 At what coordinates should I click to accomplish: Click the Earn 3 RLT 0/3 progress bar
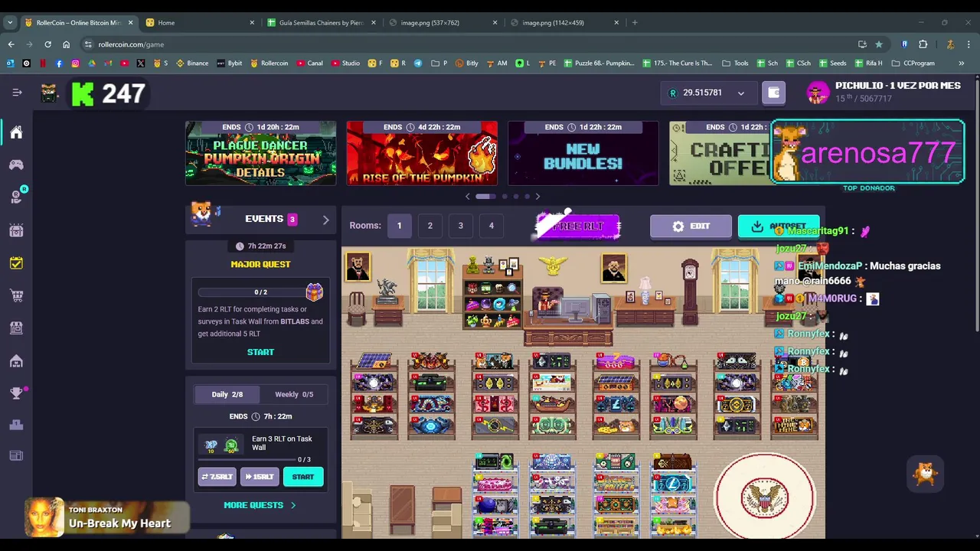pyautogui.click(x=247, y=460)
